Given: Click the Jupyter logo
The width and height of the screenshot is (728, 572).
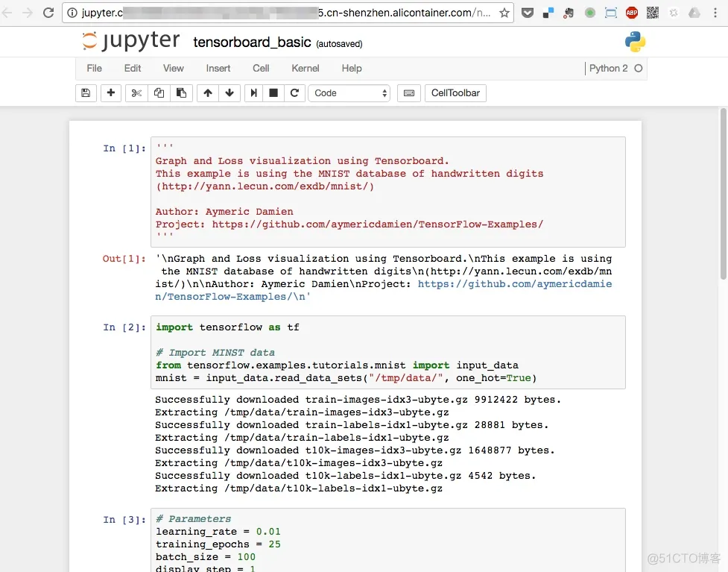Looking at the screenshot, I should click(x=131, y=41).
